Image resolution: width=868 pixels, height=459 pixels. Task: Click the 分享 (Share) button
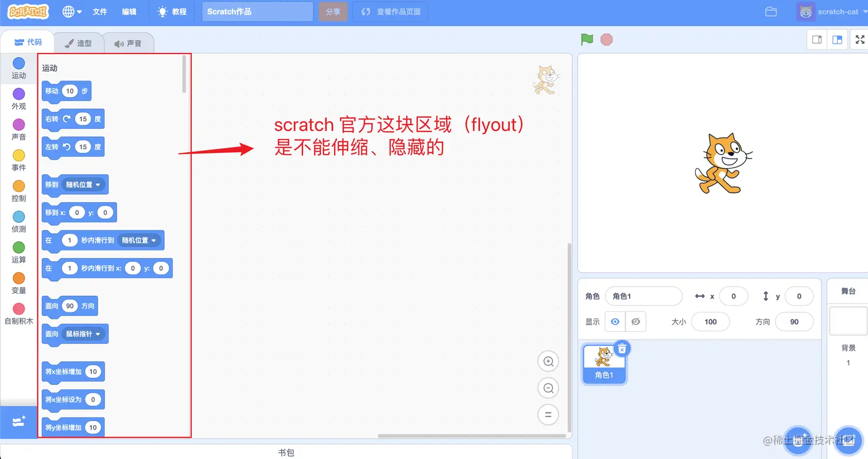[x=333, y=11]
